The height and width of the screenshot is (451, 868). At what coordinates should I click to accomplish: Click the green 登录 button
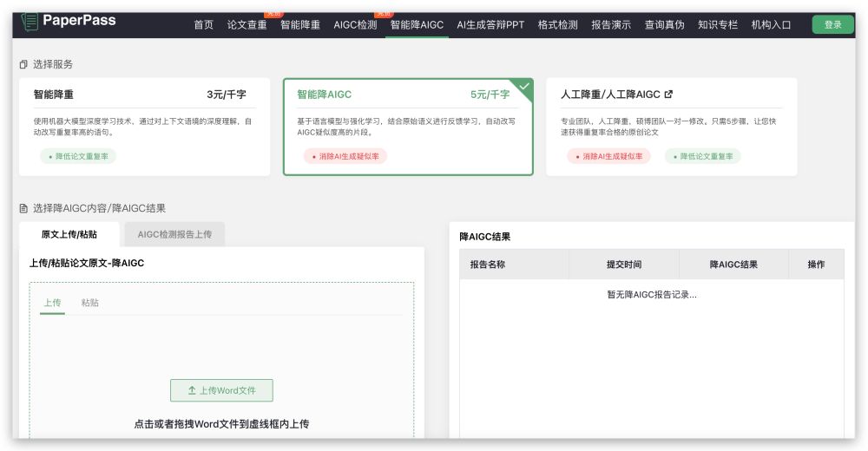coord(832,25)
